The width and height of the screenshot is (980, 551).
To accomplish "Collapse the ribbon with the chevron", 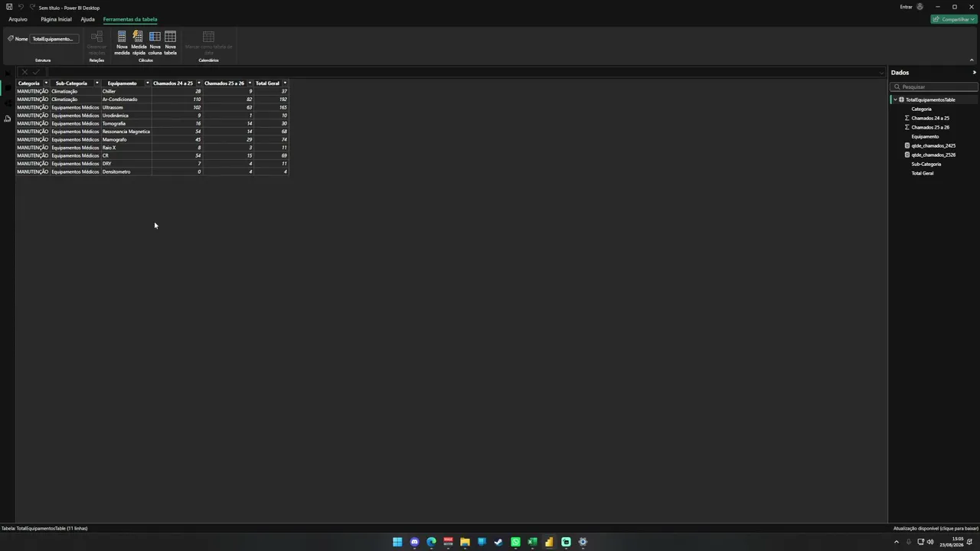I will pyautogui.click(x=972, y=60).
